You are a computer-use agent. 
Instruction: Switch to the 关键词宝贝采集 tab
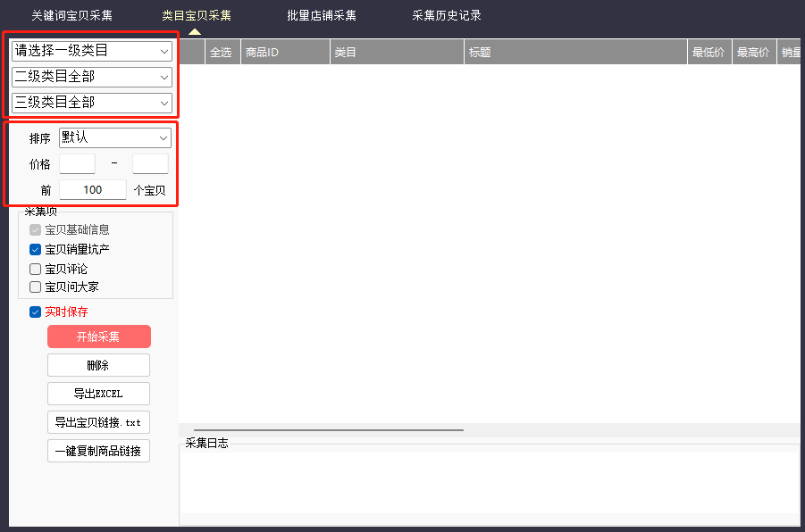(x=71, y=15)
